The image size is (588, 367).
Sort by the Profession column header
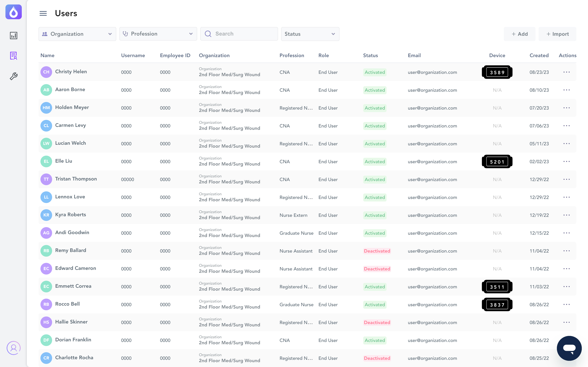(x=292, y=55)
